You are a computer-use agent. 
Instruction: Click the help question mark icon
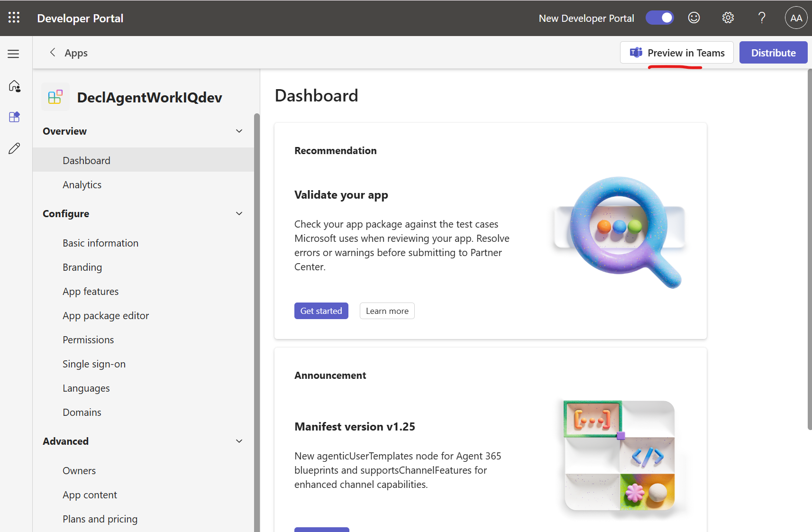coord(761,18)
